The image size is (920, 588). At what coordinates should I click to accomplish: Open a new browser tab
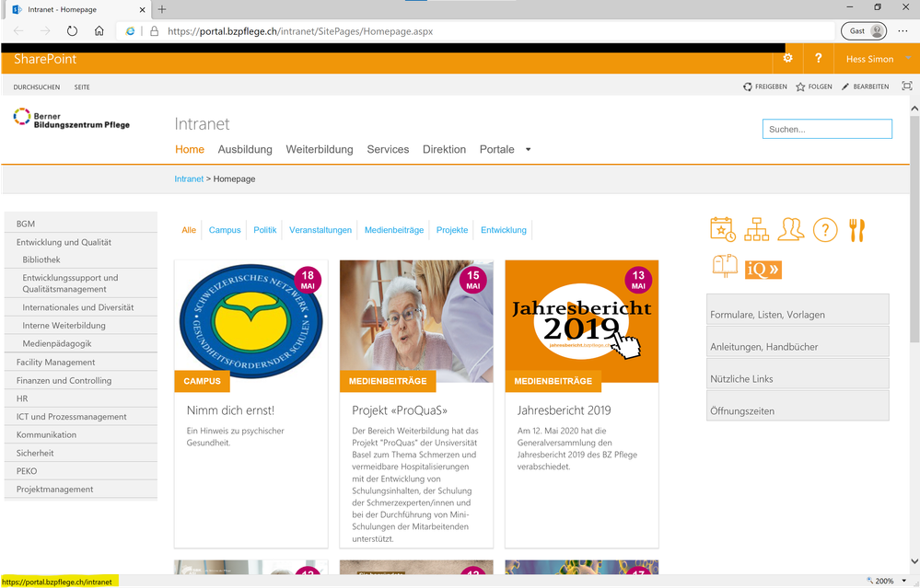coord(162,9)
